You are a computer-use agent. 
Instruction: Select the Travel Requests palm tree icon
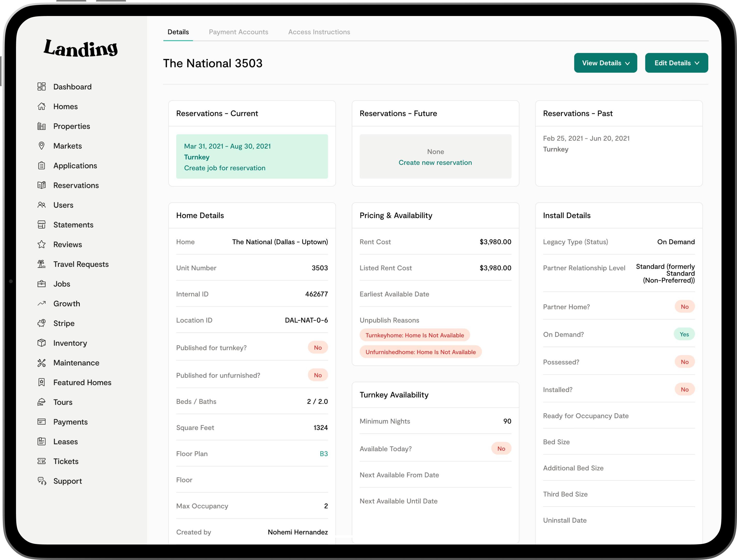(41, 264)
